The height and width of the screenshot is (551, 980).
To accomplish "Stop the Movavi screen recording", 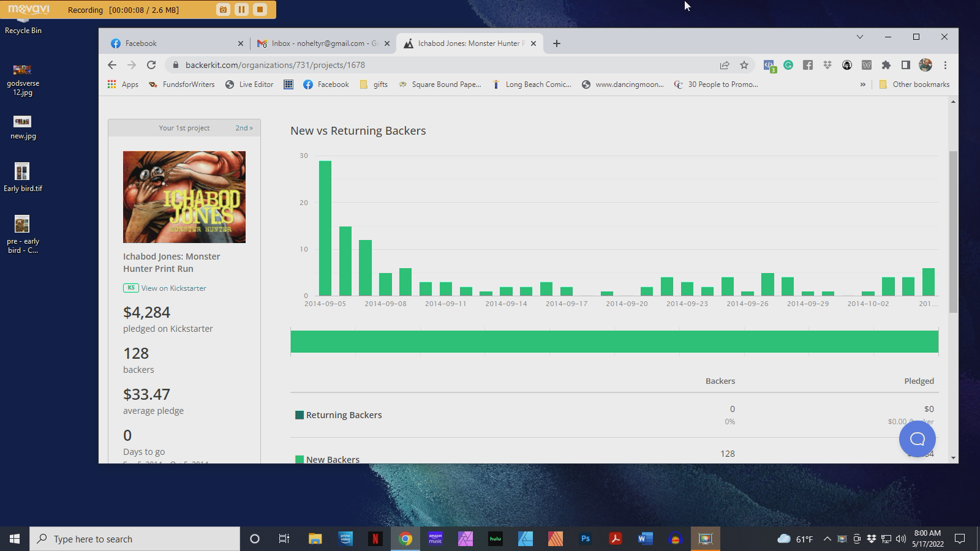I will coord(260,9).
